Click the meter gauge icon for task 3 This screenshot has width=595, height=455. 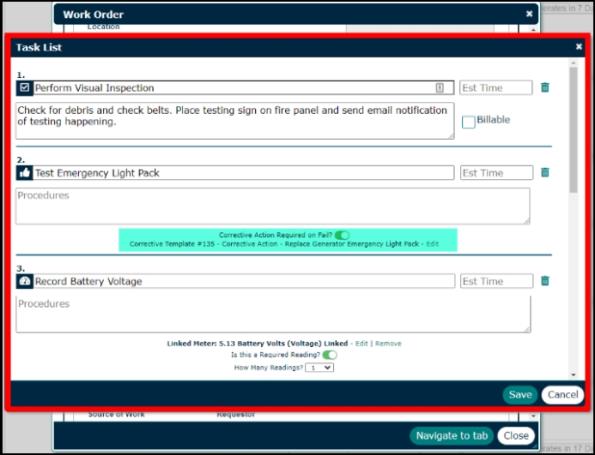[25, 282]
